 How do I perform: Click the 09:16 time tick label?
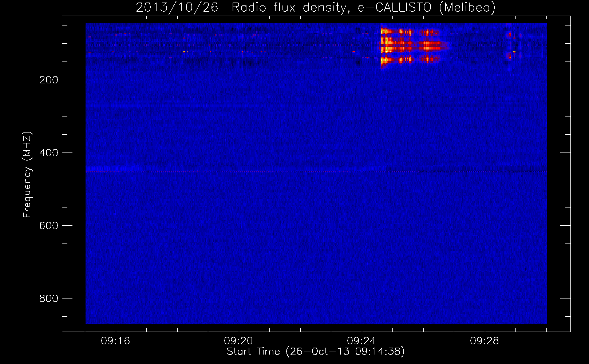(115, 341)
